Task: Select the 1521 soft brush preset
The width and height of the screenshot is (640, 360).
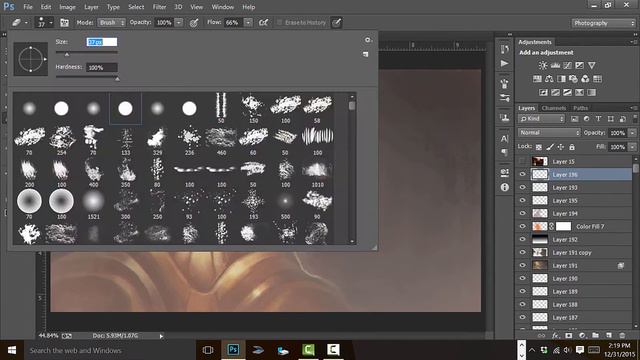Action: click(x=93, y=204)
